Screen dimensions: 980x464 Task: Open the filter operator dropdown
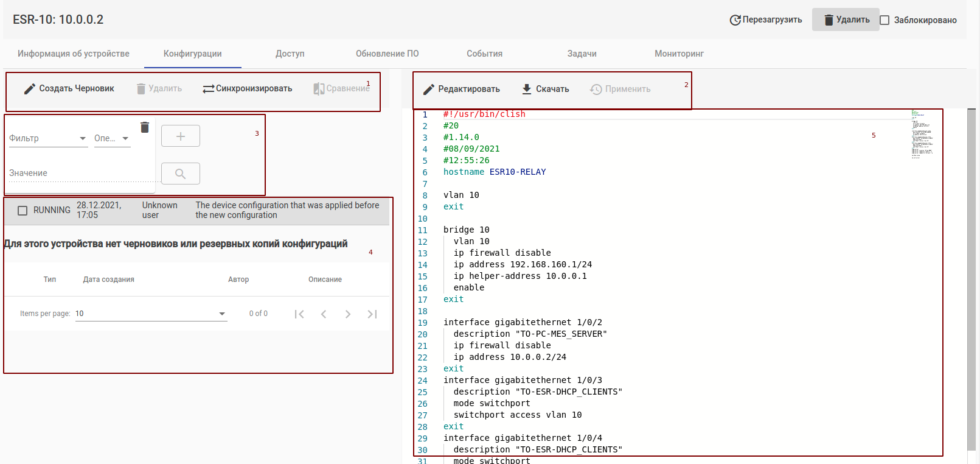click(112, 138)
